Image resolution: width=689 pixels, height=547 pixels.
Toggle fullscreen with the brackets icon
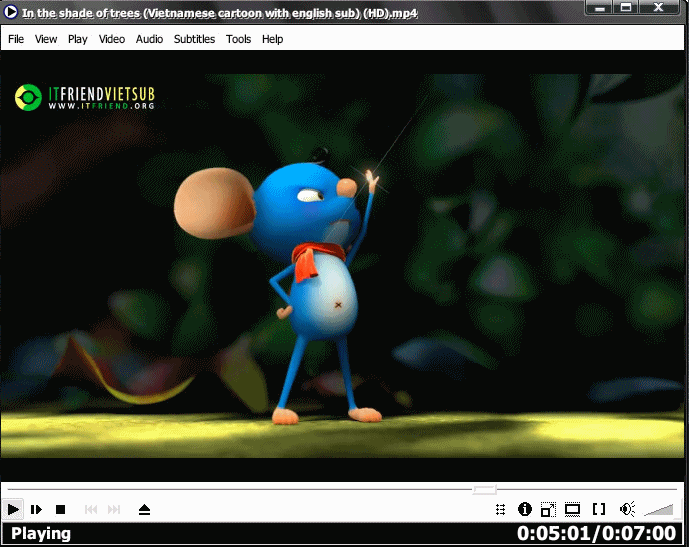coord(599,509)
